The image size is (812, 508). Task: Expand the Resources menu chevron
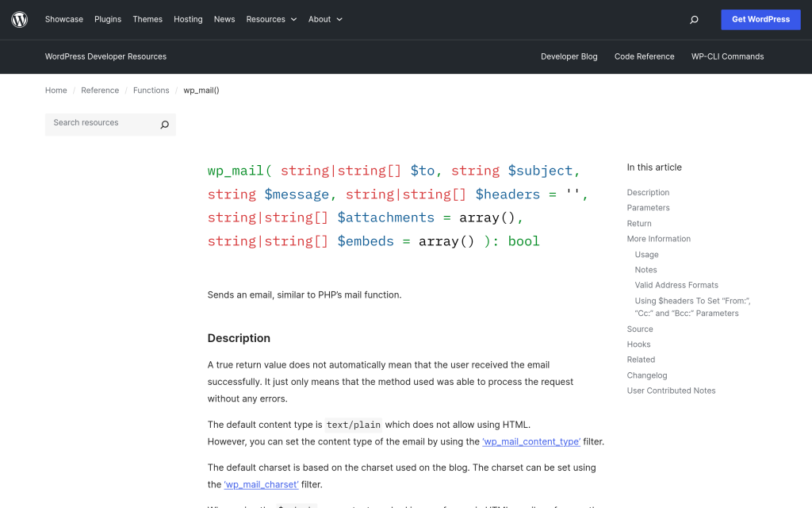click(x=293, y=20)
